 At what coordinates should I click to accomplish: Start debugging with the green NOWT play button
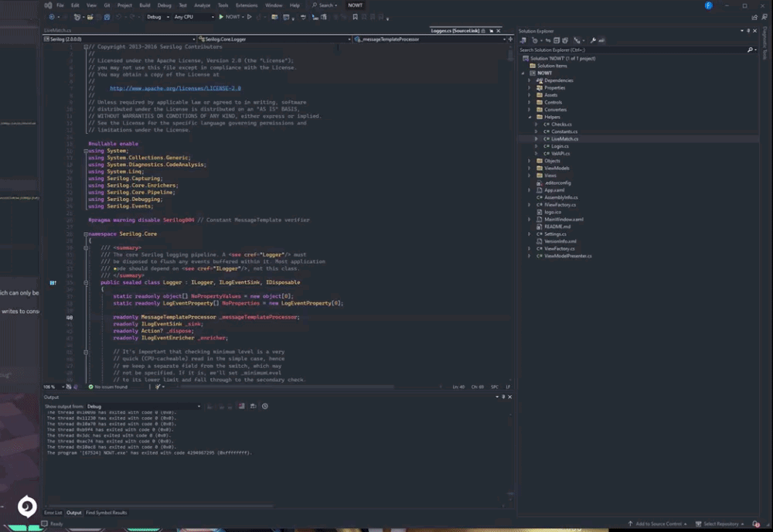point(221,16)
